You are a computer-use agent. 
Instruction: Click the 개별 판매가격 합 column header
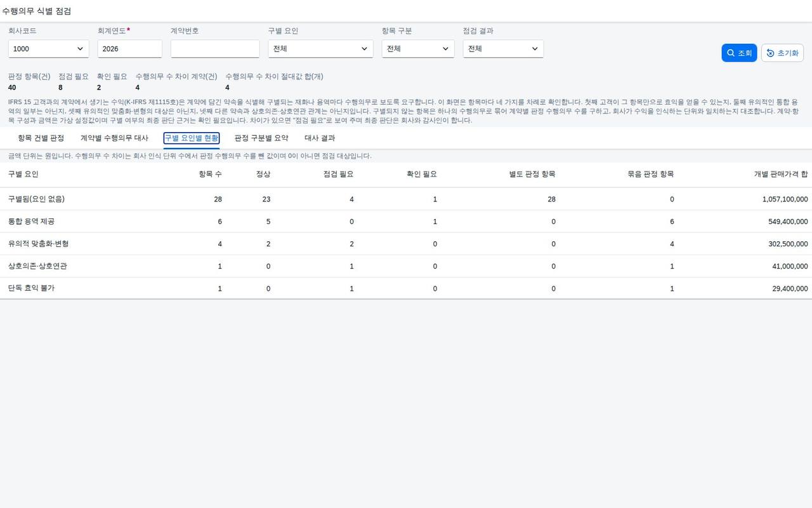[x=781, y=174]
